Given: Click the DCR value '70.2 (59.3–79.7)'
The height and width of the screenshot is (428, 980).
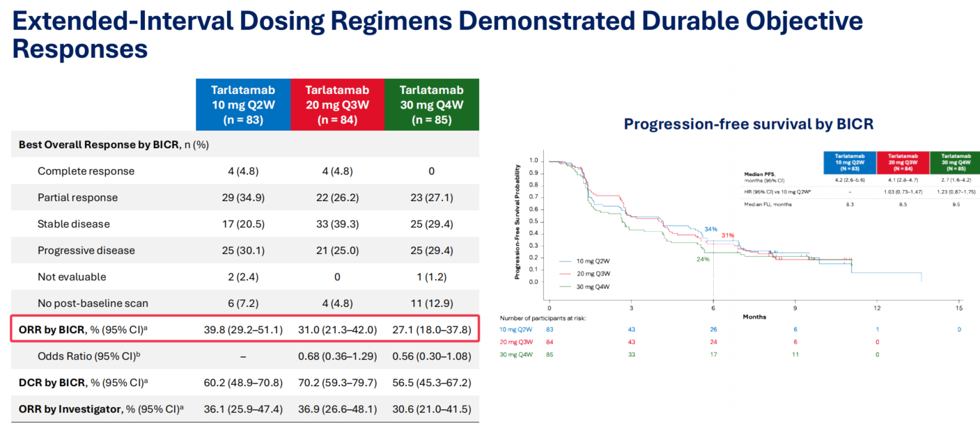Looking at the screenshot, I should click(338, 383).
